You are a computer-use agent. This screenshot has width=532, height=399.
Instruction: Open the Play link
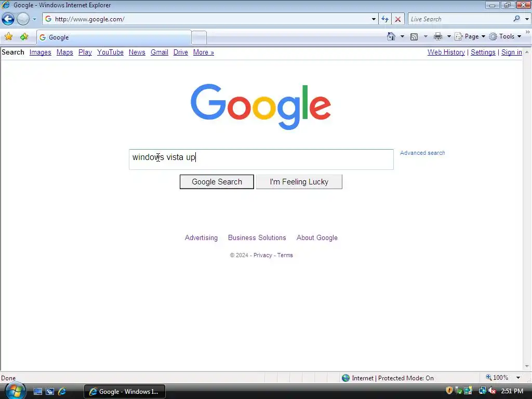pyautogui.click(x=85, y=52)
